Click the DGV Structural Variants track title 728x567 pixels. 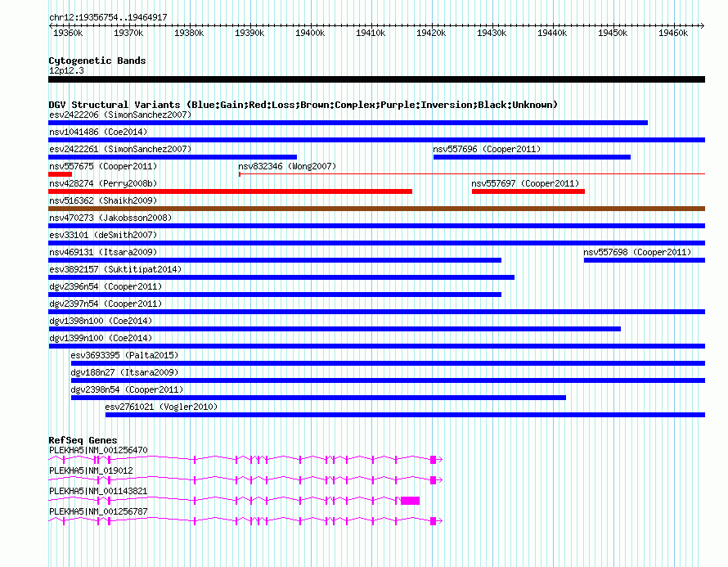[303, 105]
